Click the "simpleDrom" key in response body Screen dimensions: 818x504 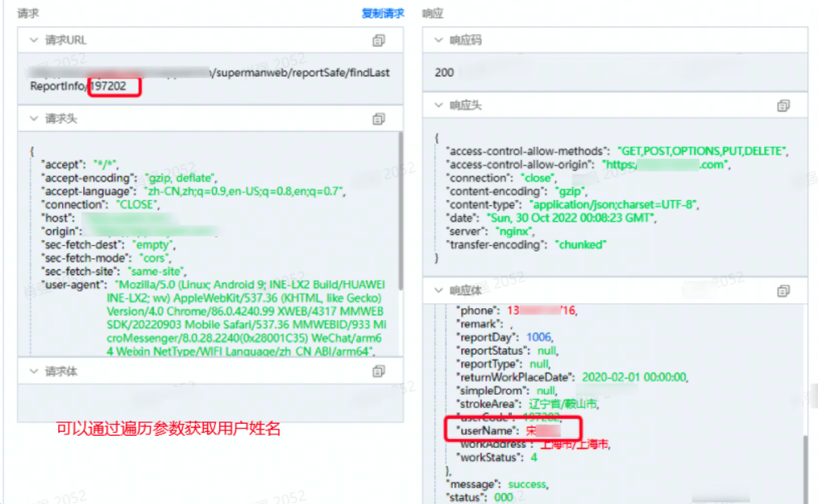click(x=492, y=391)
